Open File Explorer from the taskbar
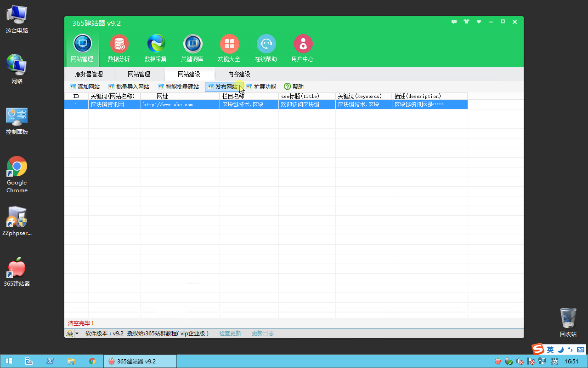The height and width of the screenshot is (368, 588). tap(71, 361)
